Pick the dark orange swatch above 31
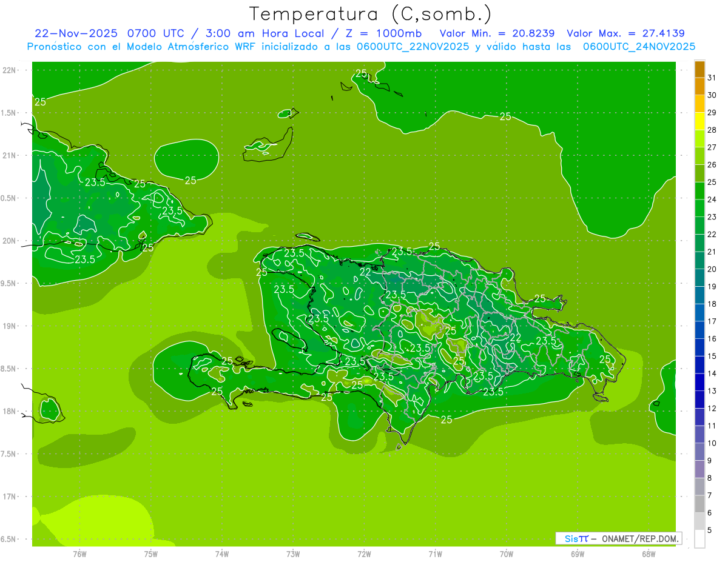728x562 pixels. 699,69
